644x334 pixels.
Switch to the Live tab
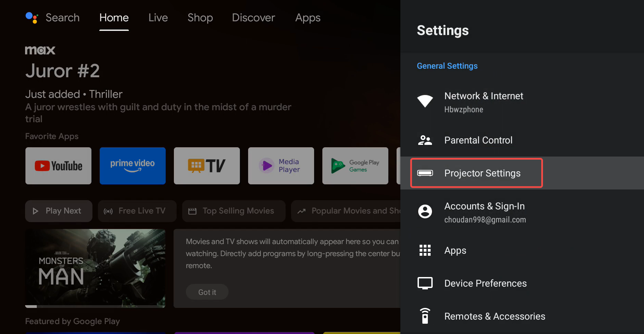point(158,18)
